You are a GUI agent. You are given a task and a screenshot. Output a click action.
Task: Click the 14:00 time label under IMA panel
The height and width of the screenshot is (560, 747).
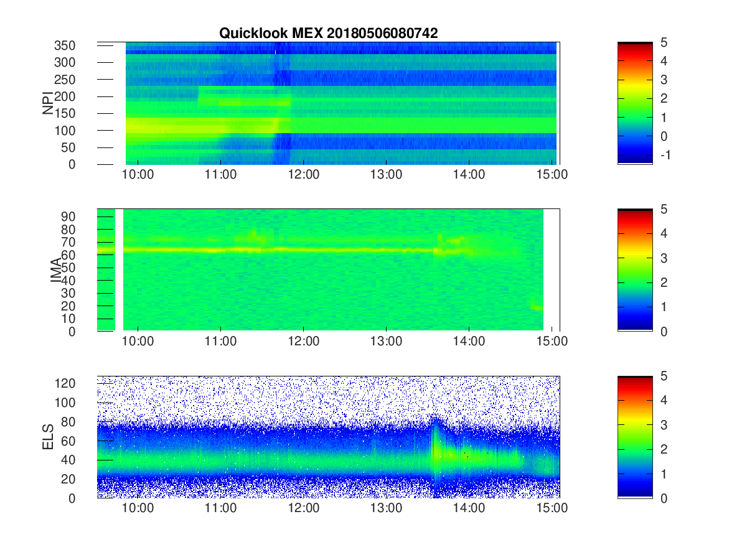click(x=469, y=341)
